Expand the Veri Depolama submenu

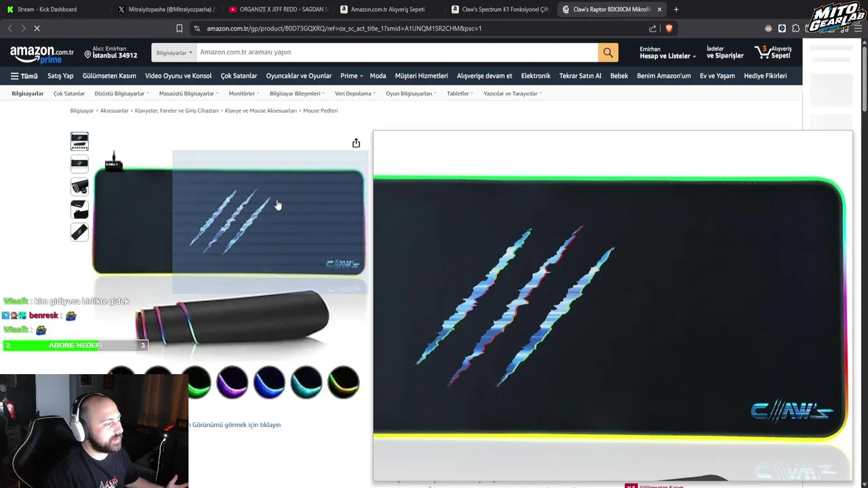pos(355,94)
